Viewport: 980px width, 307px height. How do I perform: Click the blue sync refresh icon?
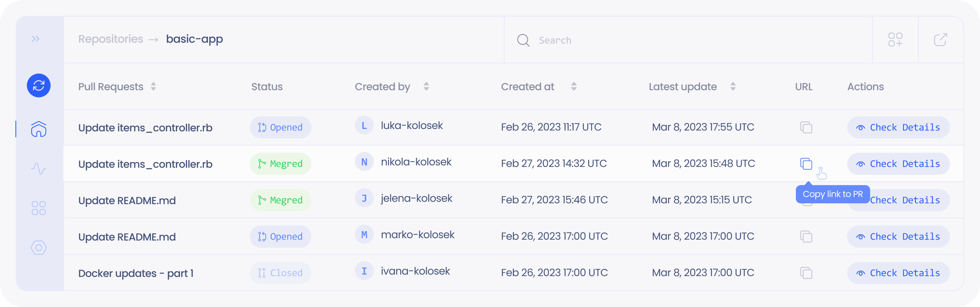[x=39, y=85]
